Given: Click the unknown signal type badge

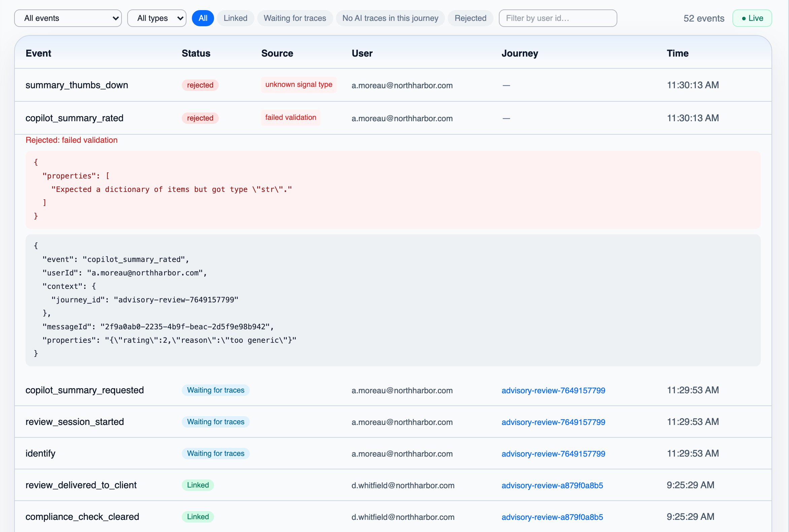Looking at the screenshot, I should [x=299, y=85].
